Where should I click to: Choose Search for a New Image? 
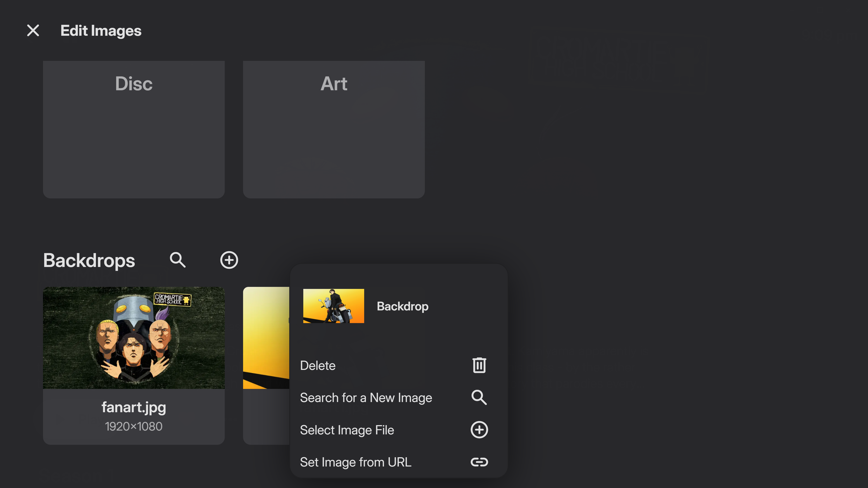[366, 398]
